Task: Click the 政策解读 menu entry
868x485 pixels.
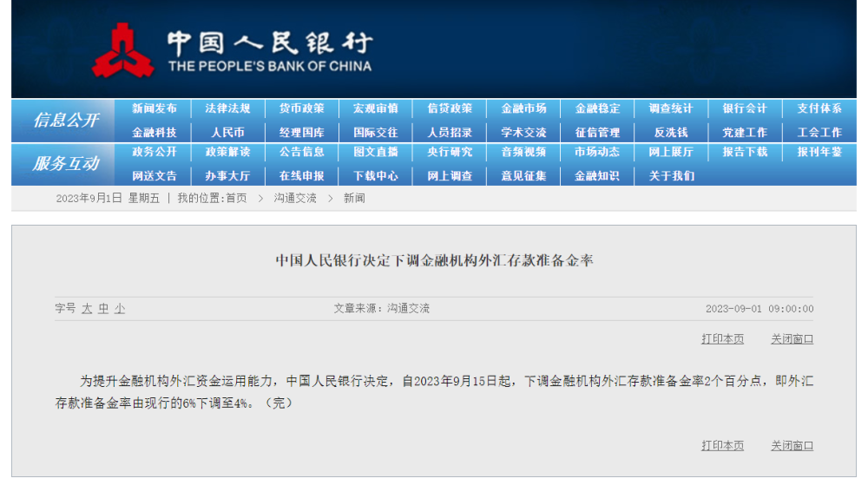Action: pos(227,152)
